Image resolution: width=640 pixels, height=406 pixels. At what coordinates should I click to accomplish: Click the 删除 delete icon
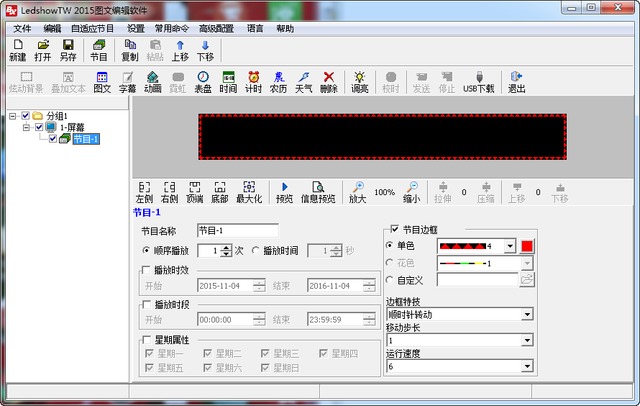(329, 82)
